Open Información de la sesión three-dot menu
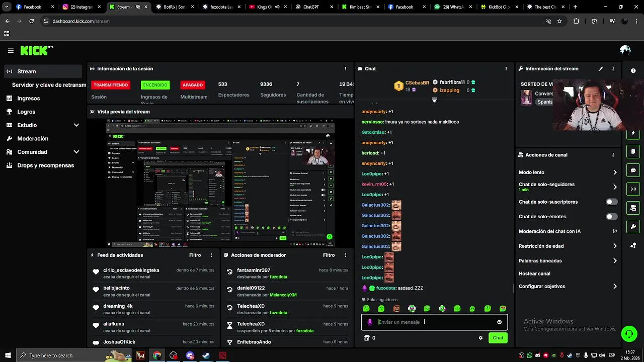 pos(345,69)
